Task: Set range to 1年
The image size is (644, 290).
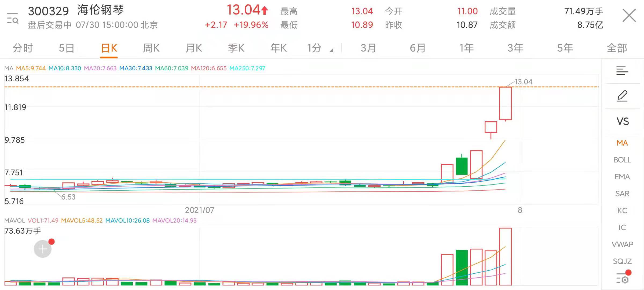Action: [x=466, y=48]
